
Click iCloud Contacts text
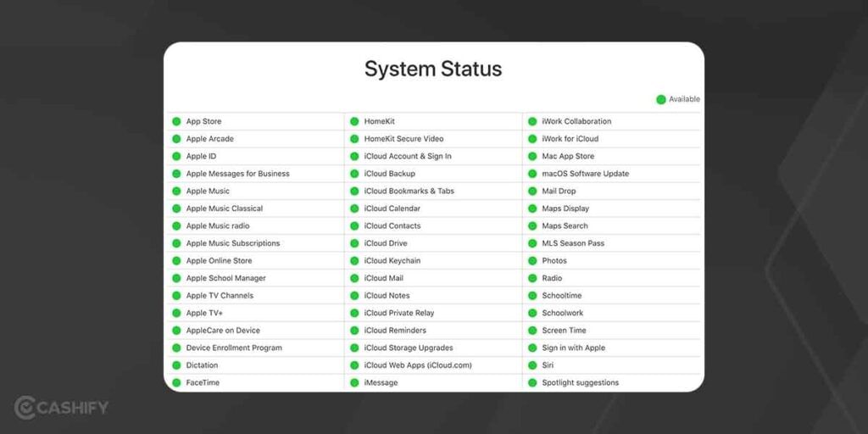click(x=392, y=225)
